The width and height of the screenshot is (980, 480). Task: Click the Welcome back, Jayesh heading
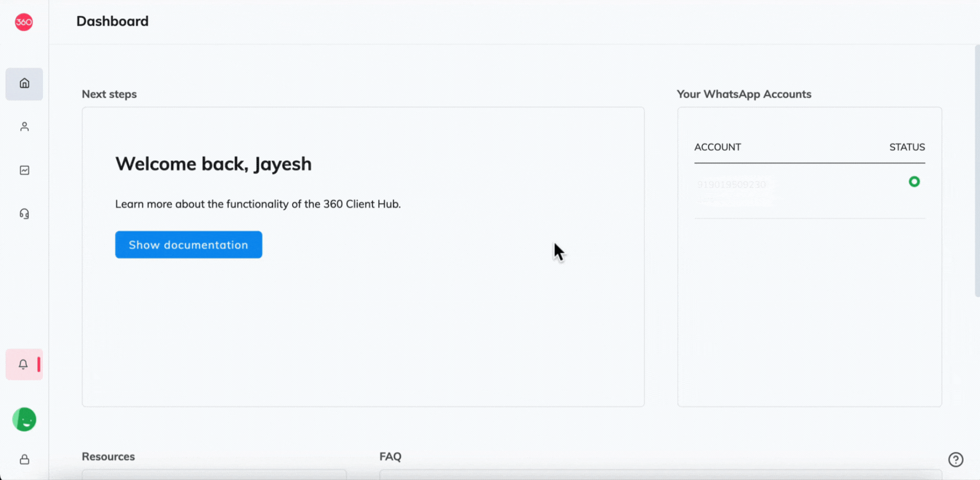point(213,164)
